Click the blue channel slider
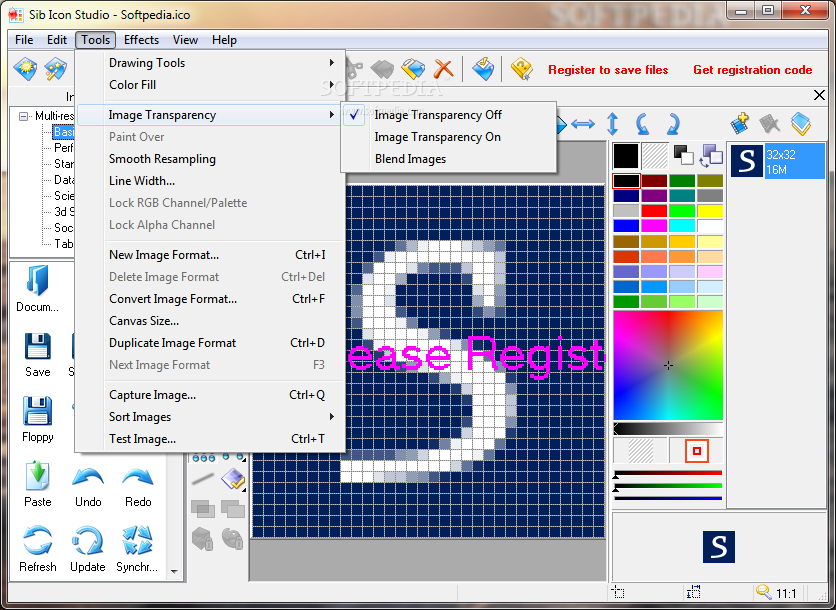 coord(668,499)
